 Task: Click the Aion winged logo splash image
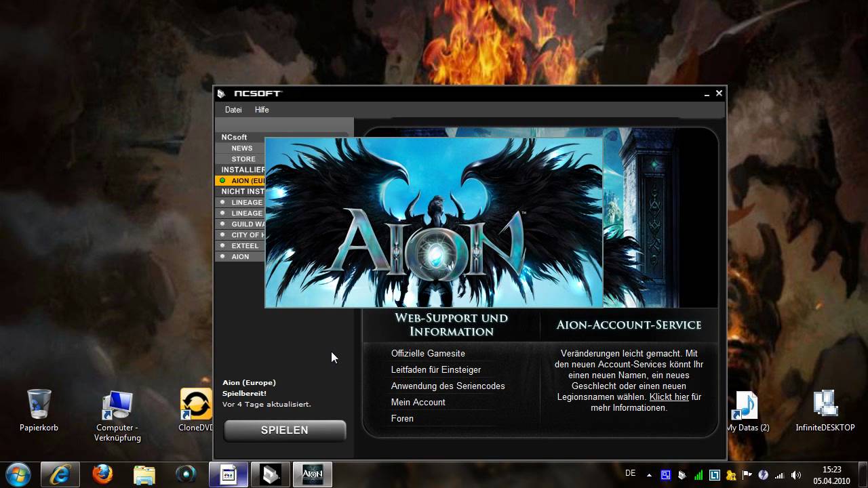pyautogui.click(x=434, y=223)
